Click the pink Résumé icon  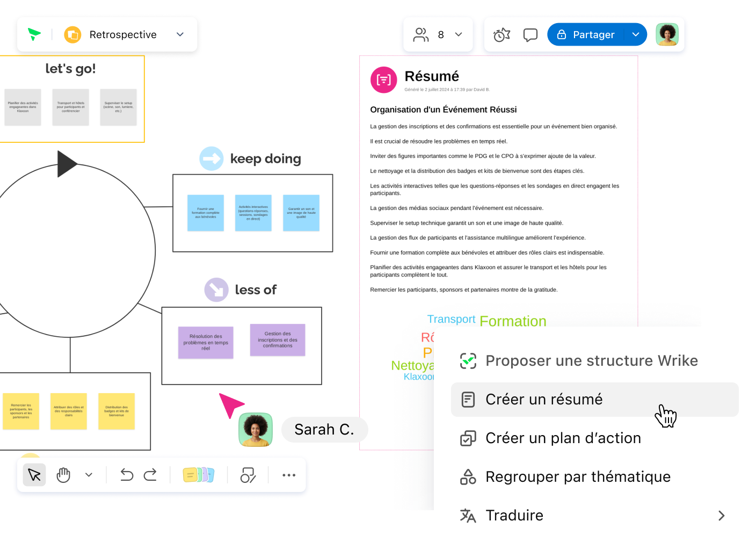384,80
